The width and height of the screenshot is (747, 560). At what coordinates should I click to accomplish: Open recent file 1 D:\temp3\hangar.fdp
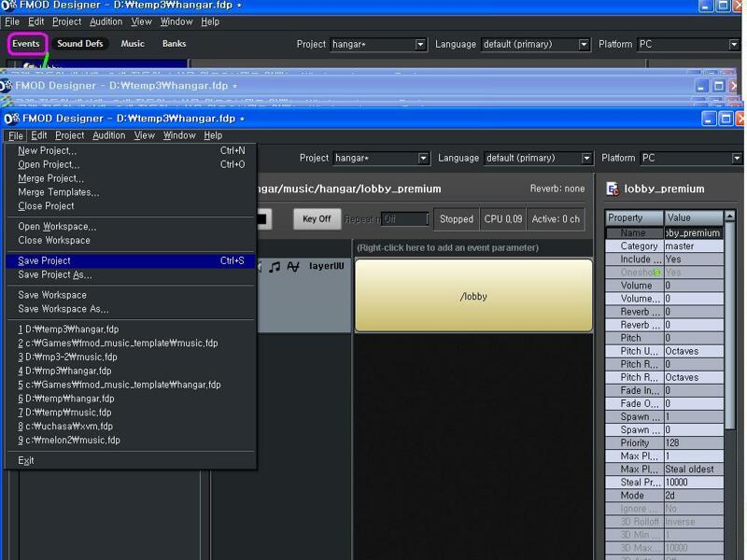(x=131, y=329)
